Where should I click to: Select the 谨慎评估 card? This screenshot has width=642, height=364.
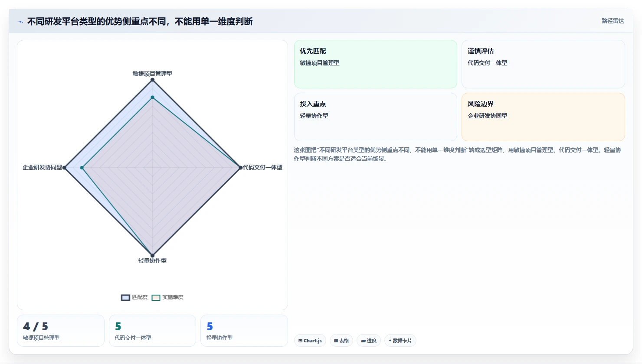click(x=543, y=64)
